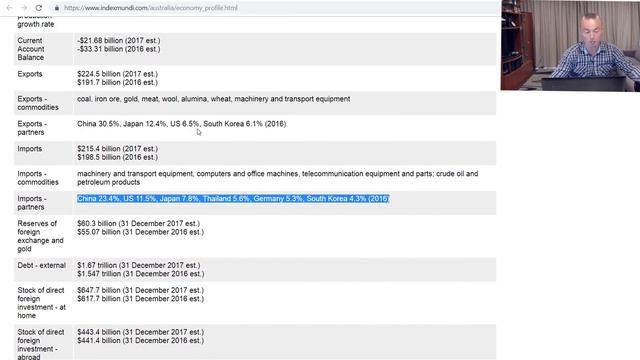Click 'Imports - partners' label
640x360 pixels.
coord(32,202)
